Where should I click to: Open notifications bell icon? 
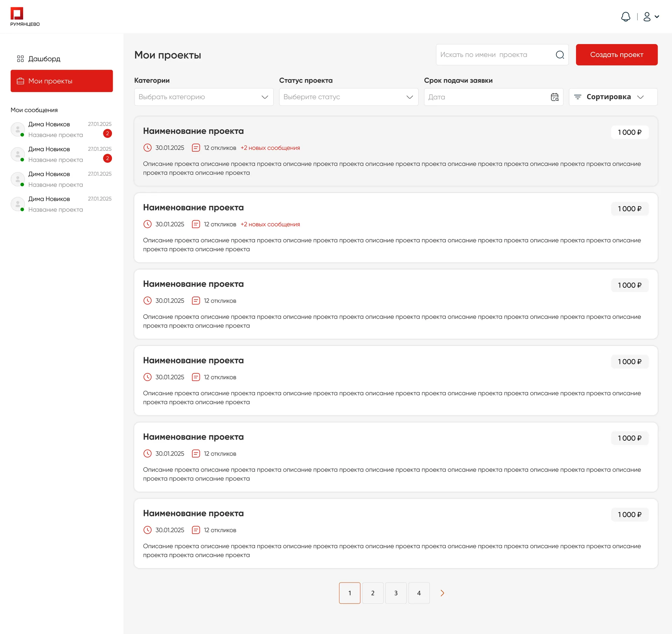(626, 17)
